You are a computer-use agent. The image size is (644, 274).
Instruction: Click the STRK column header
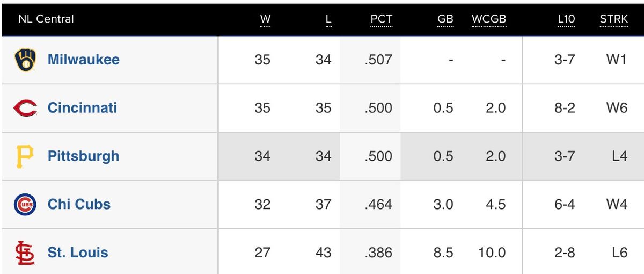click(614, 19)
